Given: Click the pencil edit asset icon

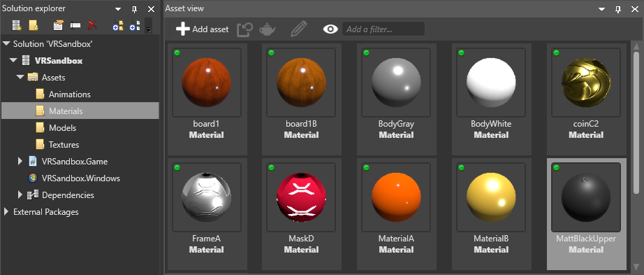Looking at the screenshot, I should (299, 29).
